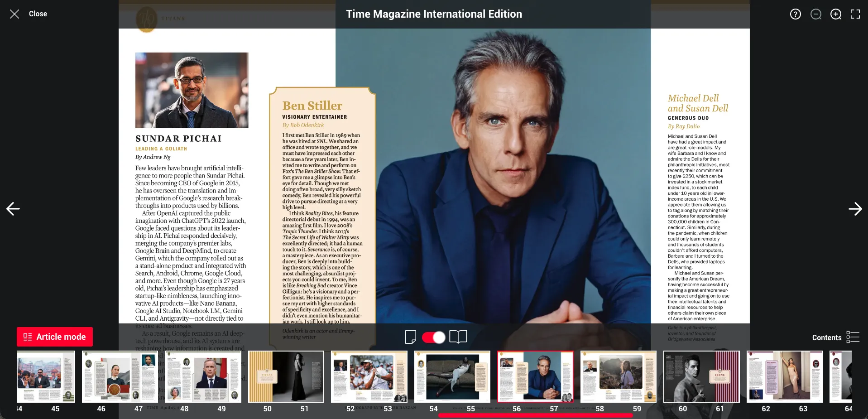Click the Sundar Pichai portrait photo
868x419 pixels.
(x=192, y=90)
